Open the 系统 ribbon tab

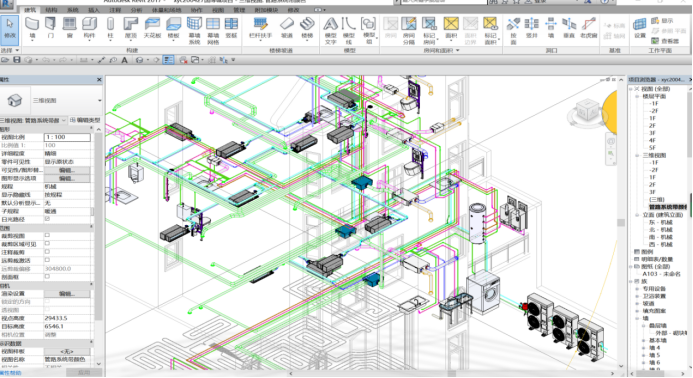click(x=72, y=10)
